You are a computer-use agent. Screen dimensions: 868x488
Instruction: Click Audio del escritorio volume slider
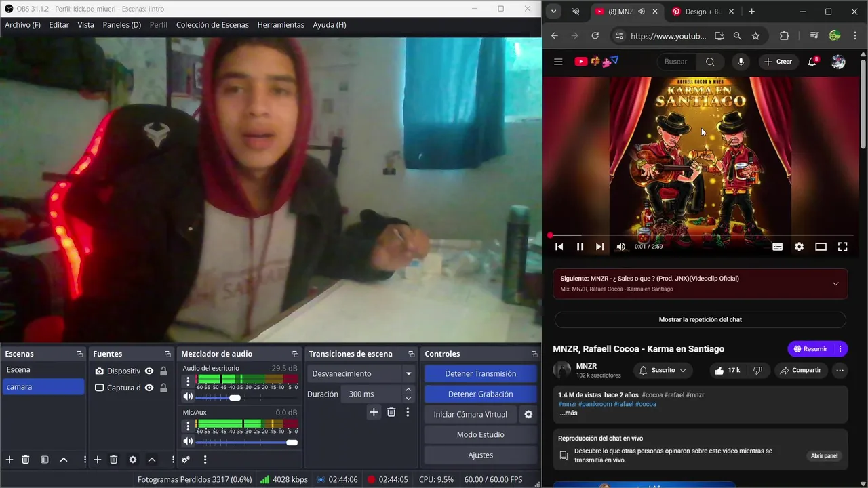tap(246, 398)
